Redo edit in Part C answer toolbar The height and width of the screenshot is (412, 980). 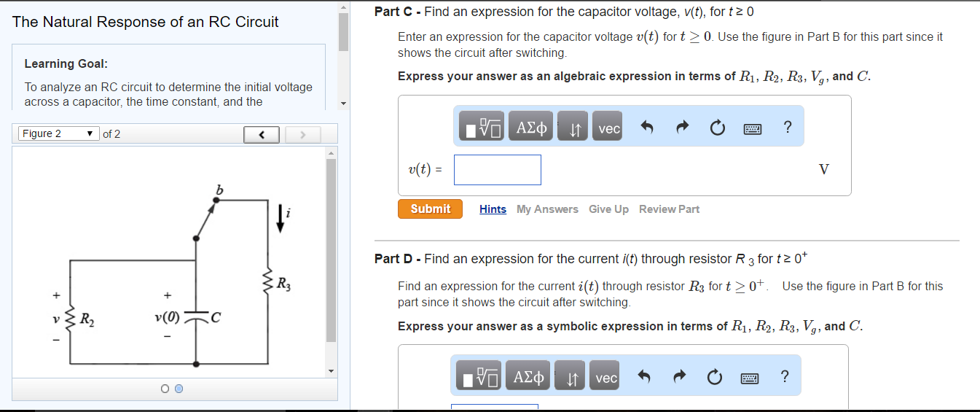click(x=682, y=128)
